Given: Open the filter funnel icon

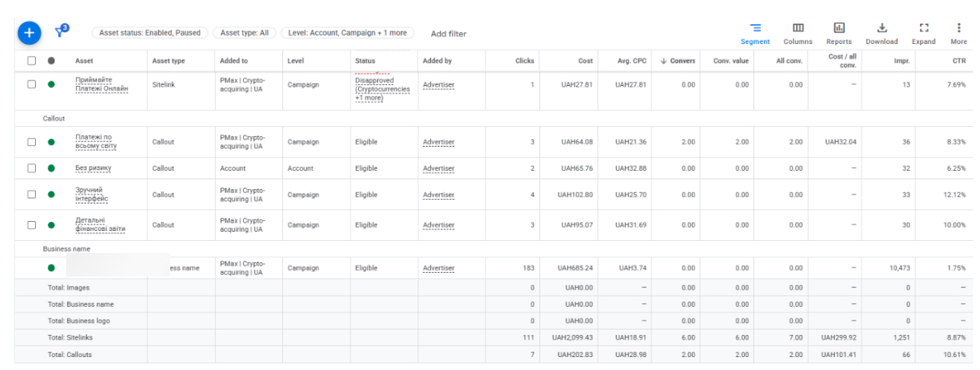Looking at the screenshot, I should coord(62,31).
